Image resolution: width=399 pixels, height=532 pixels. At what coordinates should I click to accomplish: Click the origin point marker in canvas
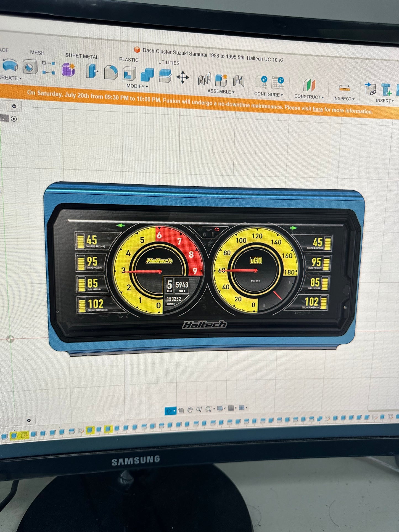click(10, 339)
